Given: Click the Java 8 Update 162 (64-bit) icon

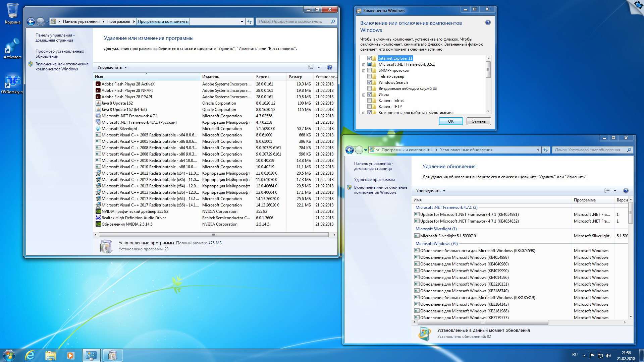Looking at the screenshot, I should 98,109.
